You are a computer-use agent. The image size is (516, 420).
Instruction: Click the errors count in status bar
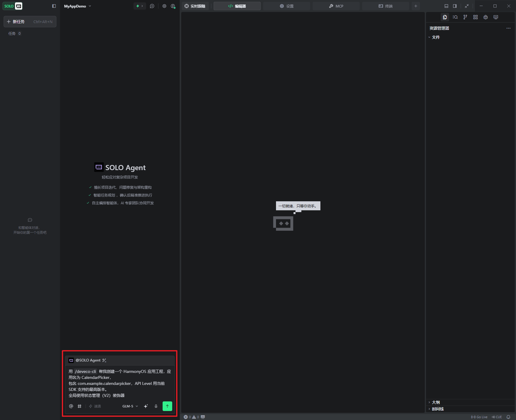coord(187,417)
